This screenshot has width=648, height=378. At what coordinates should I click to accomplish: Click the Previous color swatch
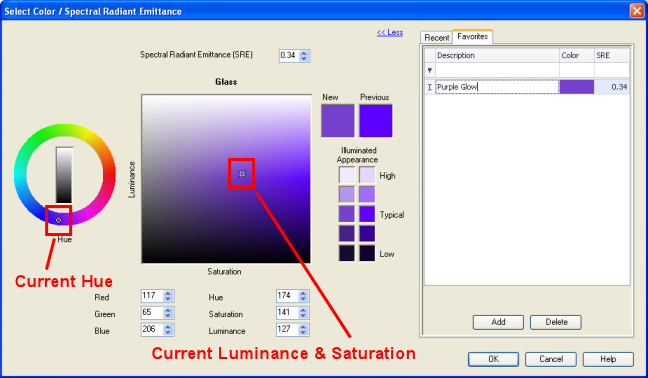(x=376, y=121)
